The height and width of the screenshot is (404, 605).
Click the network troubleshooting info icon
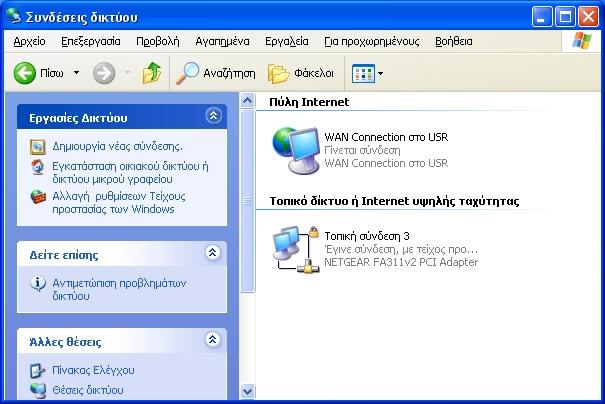coord(38,284)
